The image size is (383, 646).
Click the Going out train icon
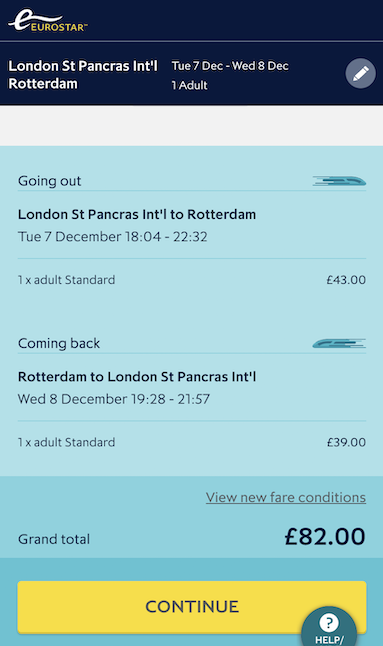pos(339,180)
